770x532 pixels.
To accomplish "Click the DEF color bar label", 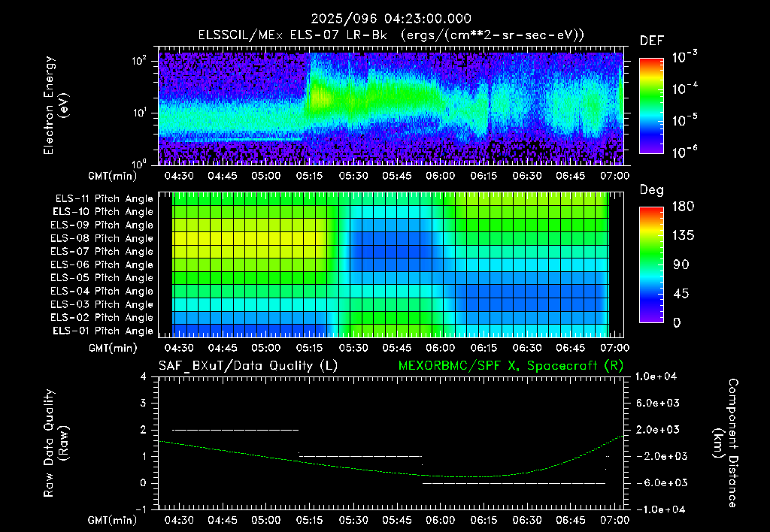I will (652, 41).
